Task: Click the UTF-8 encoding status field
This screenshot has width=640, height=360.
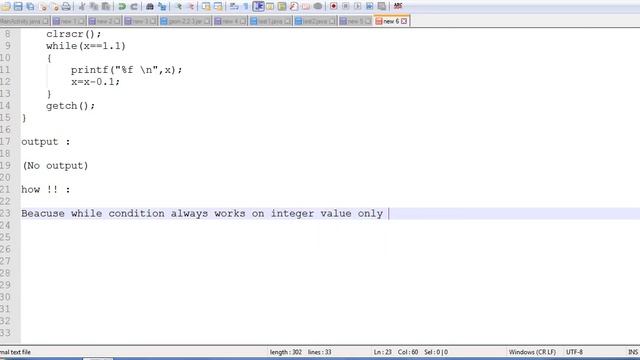Action: coord(574,352)
